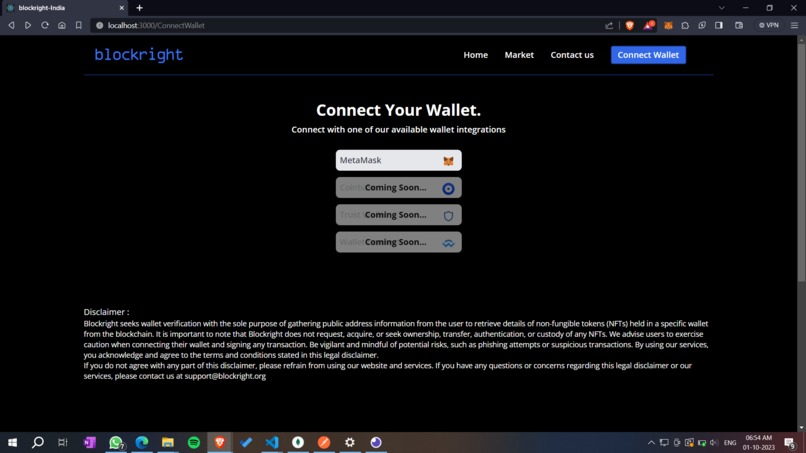The height and width of the screenshot is (453, 806).
Task: Click the MetaMask fox icon in wallet list
Action: pos(448,161)
